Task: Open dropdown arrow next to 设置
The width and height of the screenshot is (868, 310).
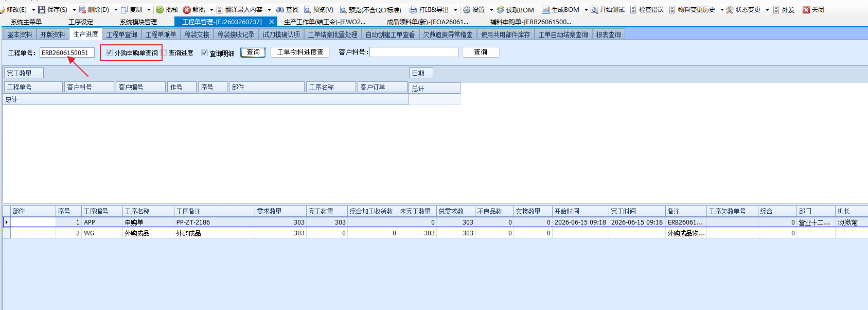Action: click(491, 10)
